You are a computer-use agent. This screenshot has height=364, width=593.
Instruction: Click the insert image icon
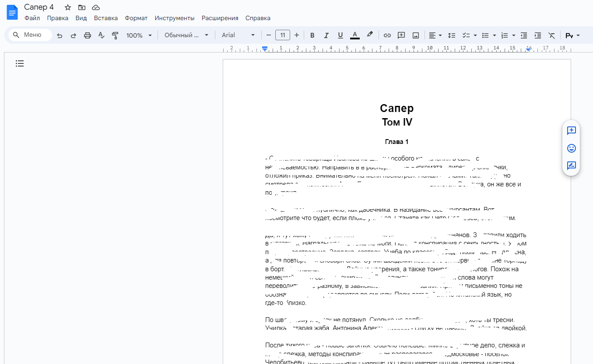(x=415, y=35)
